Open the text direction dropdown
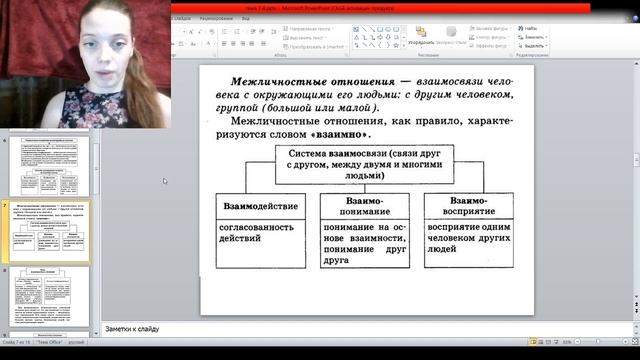The image size is (640, 360). pos(309,29)
